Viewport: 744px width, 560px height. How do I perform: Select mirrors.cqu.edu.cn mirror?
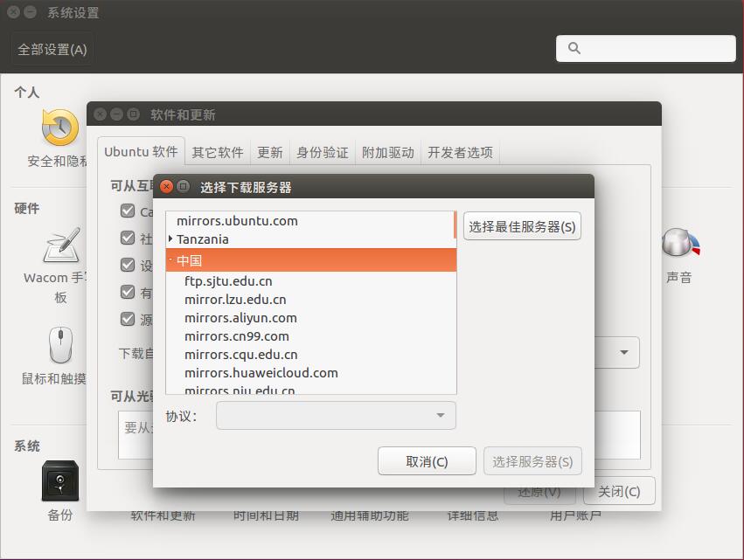(x=310, y=355)
